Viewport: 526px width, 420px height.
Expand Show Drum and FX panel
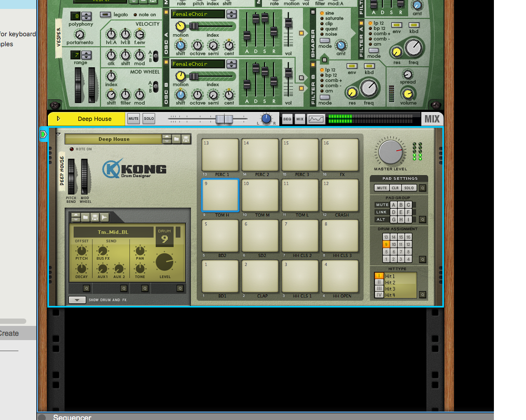coord(77,300)
